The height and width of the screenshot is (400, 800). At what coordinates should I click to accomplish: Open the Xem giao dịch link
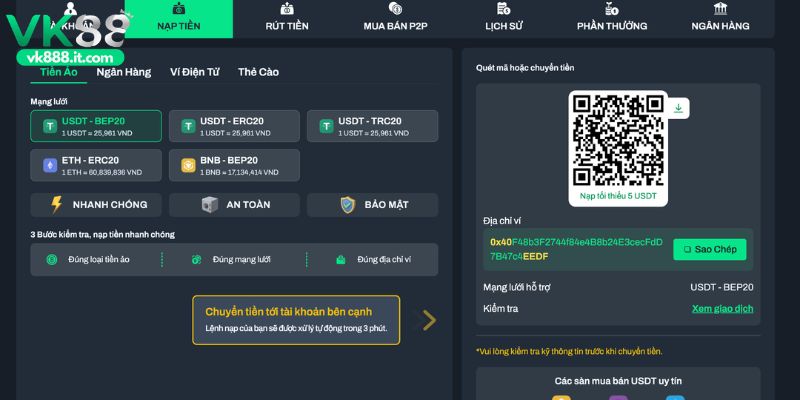click(722, 309)
